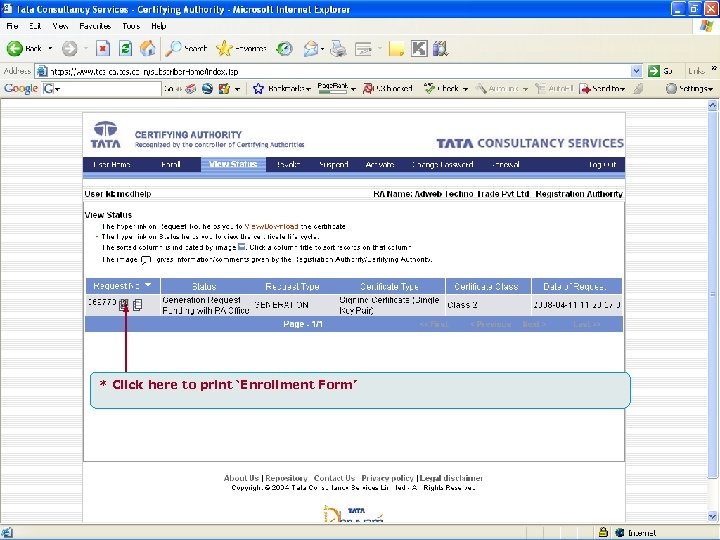This screenshot has height=540, width=720.
Task: Click the K toolbar icon
Action: coord(419,48)
